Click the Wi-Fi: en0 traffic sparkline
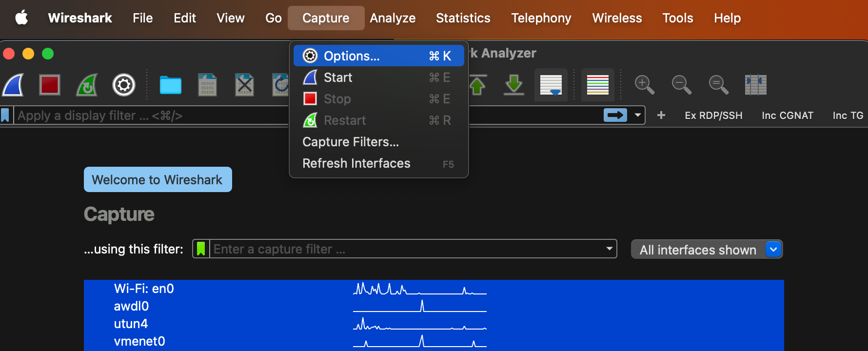Screen dimensions: 868x351 tap(420, 289)
